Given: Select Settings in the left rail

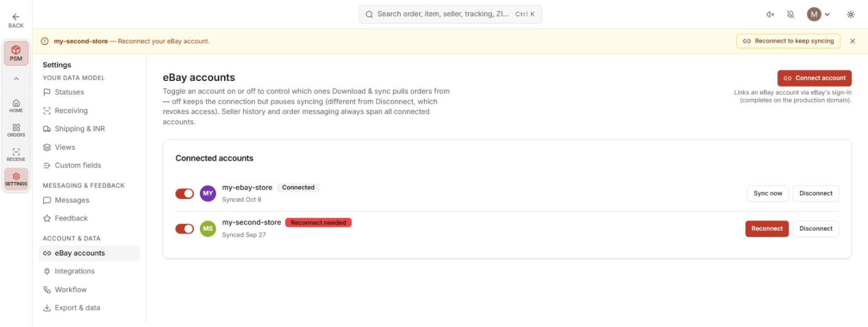Looking at the screenshot, I should point(16,179).
